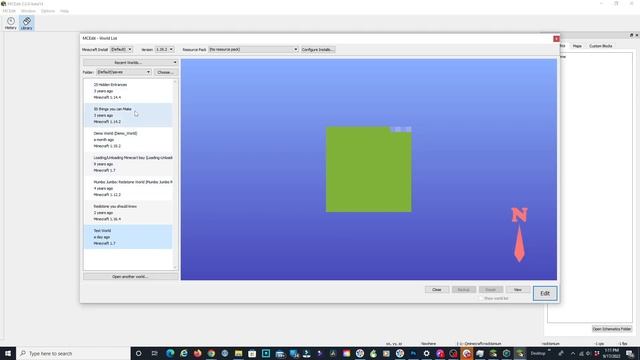This screenshot has width=640, height=360.
Task: Open the Options menu
Action: tap(48, 11)
